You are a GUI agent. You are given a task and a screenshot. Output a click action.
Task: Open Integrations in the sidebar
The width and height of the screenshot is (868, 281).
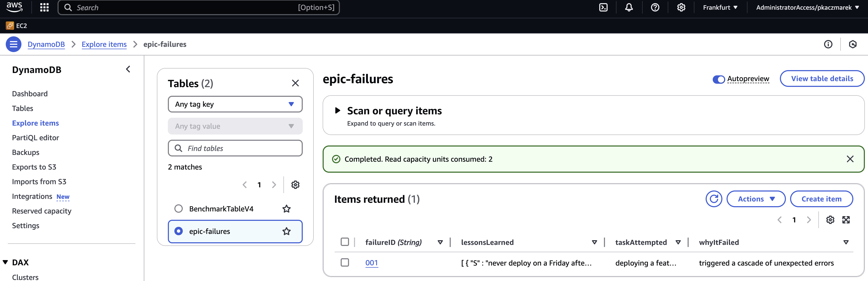coord(32,196)
